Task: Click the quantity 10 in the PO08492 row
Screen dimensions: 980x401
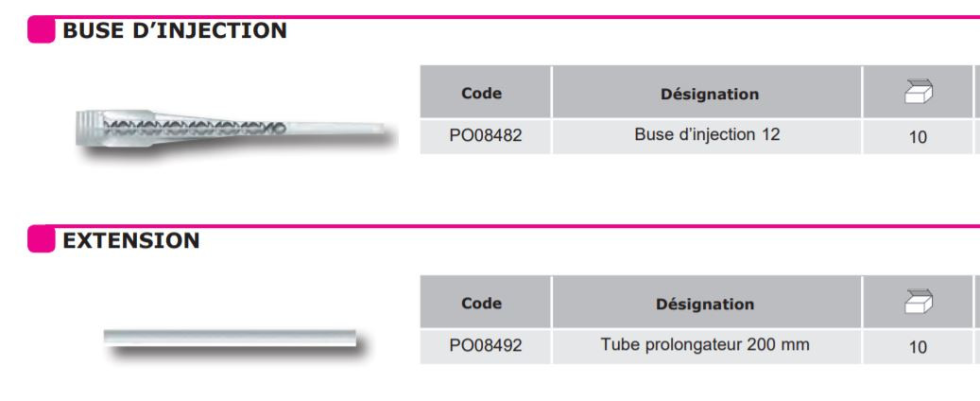Action: point(918,347)
